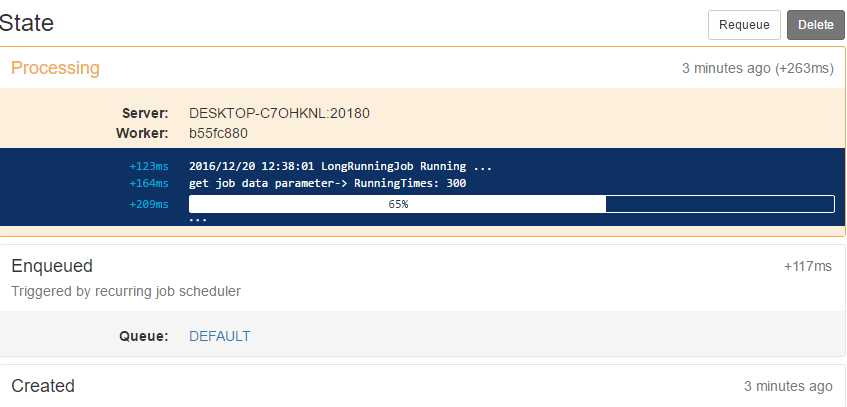Click the Created '3 minutes ago' timestamp
Screen dimensions: 847x407
coord(788,386)
